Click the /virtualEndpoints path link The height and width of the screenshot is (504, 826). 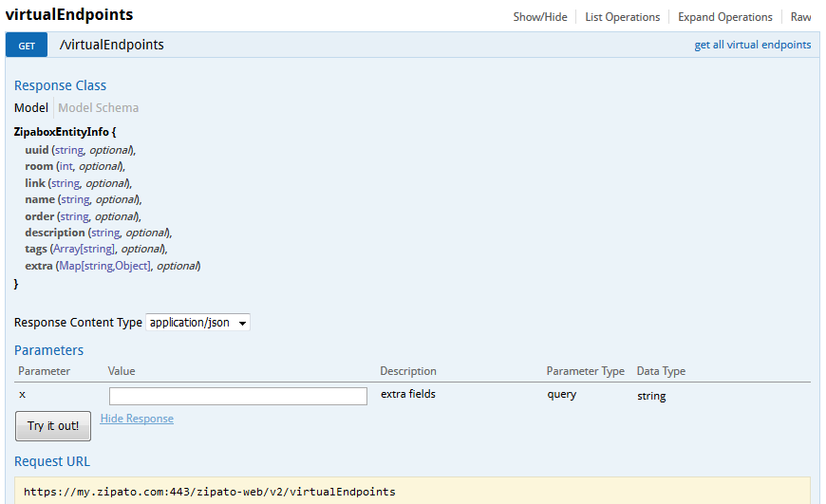112,45
